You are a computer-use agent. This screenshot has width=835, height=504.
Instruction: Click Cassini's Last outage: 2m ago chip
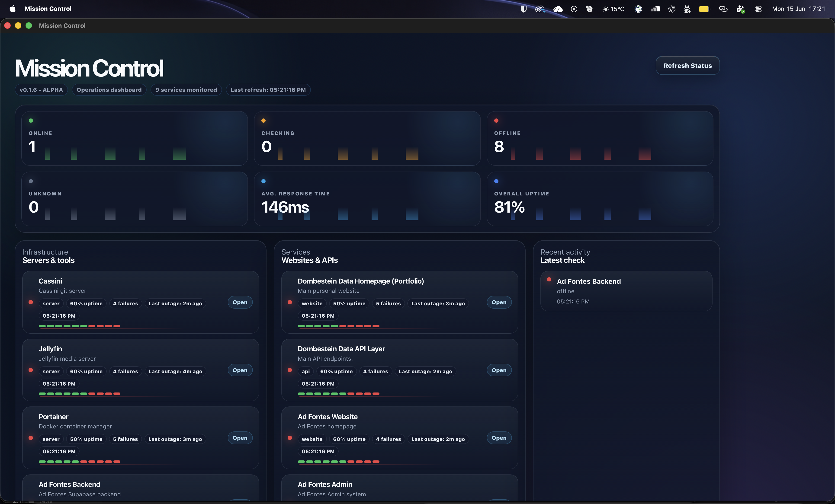pos(175,303)
